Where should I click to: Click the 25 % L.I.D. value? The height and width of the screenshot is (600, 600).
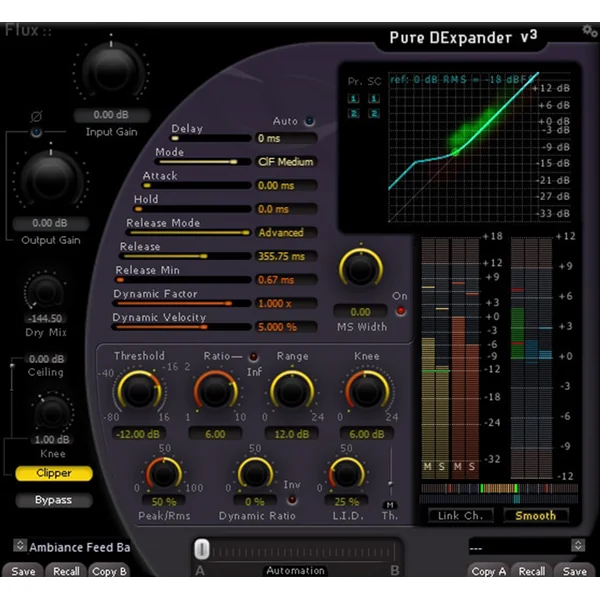coord(347,501)
